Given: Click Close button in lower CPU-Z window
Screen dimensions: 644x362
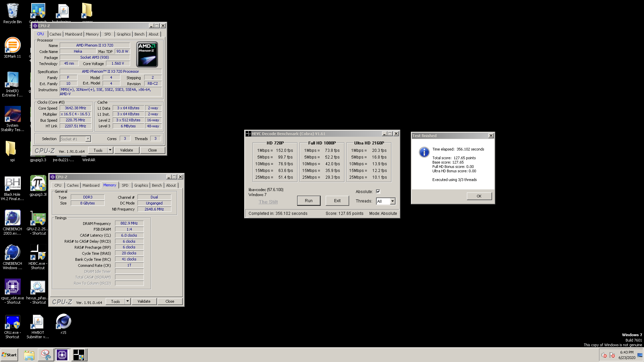Looking at the screenshot, I should [x=170, y=301].
